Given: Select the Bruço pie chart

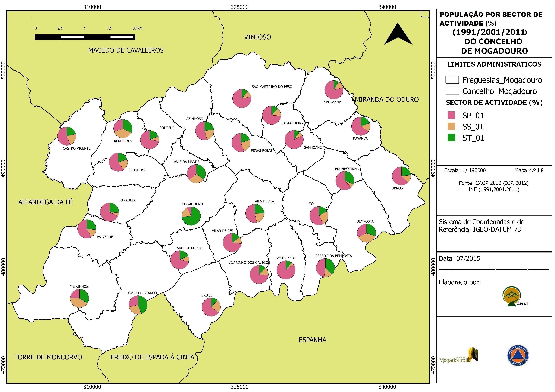Looking at the screenshot, I should coord(211,307).
